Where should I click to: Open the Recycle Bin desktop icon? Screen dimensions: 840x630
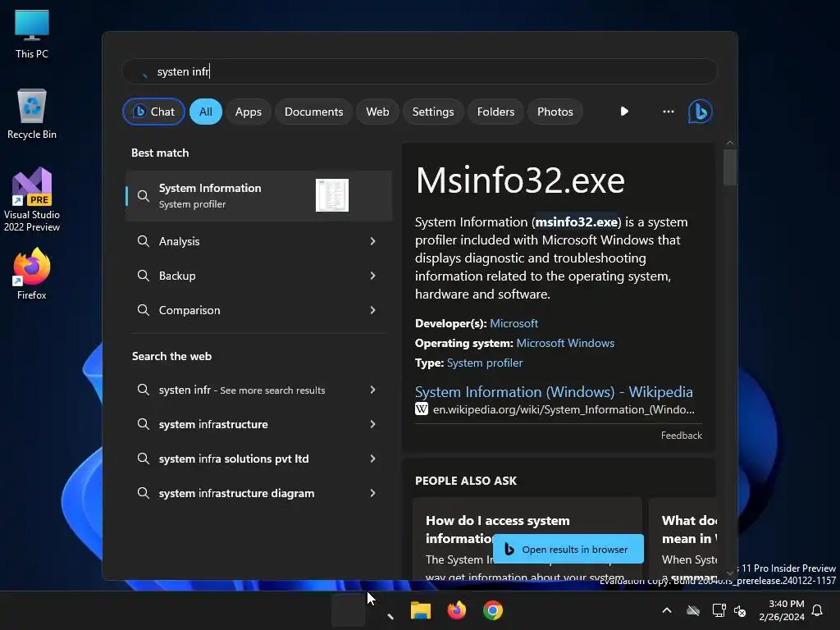coord(32,114)
